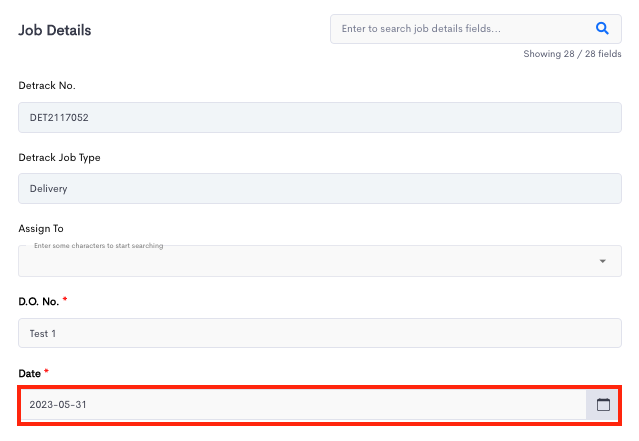Open the Date calendar picker icon
Viewport: 639px width, 441px height.
tap(603, 405)
